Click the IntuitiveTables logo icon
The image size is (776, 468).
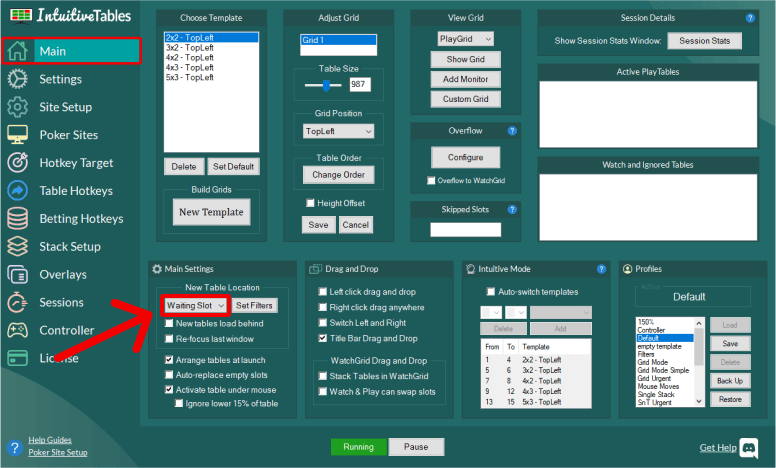tap(21, 15)
